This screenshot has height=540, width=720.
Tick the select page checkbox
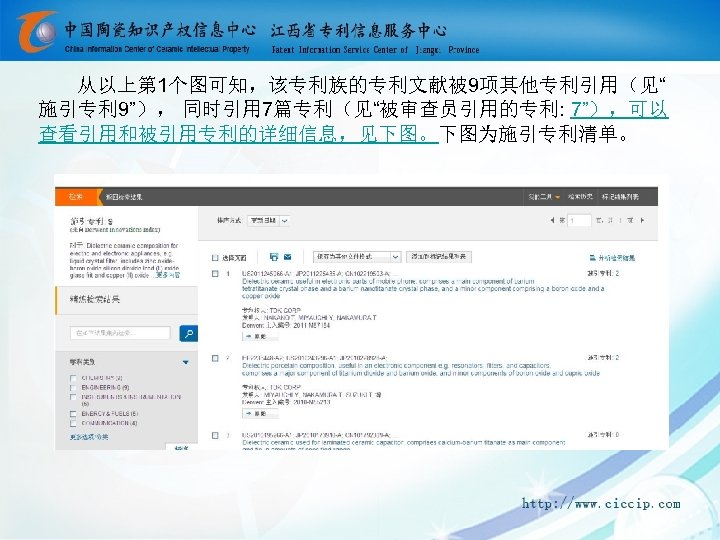215,258
